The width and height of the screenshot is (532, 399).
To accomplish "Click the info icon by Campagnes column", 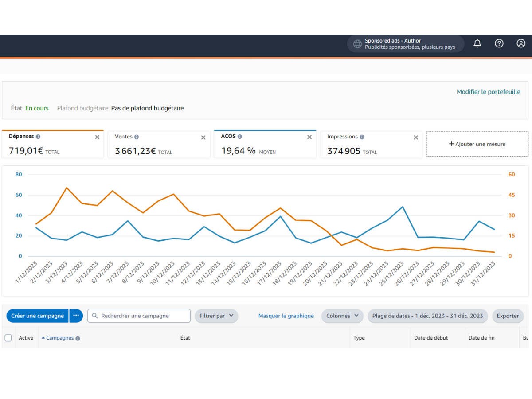I will (78, 338).
